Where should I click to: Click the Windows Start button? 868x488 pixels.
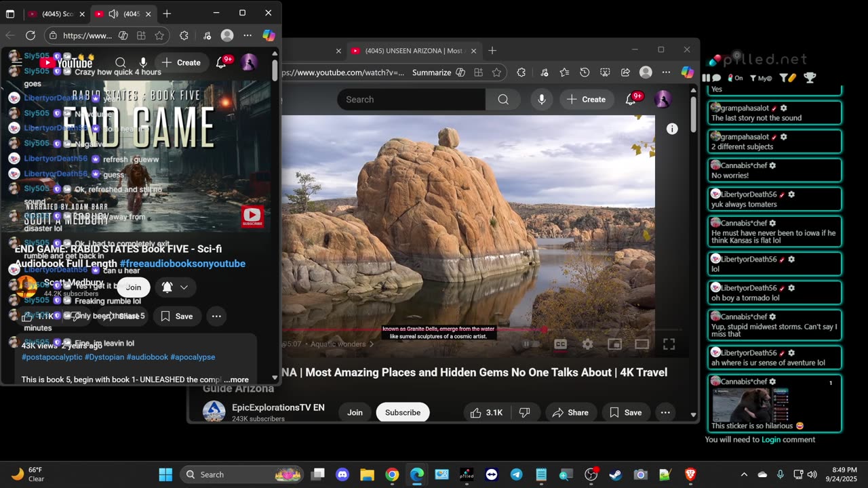165,474
